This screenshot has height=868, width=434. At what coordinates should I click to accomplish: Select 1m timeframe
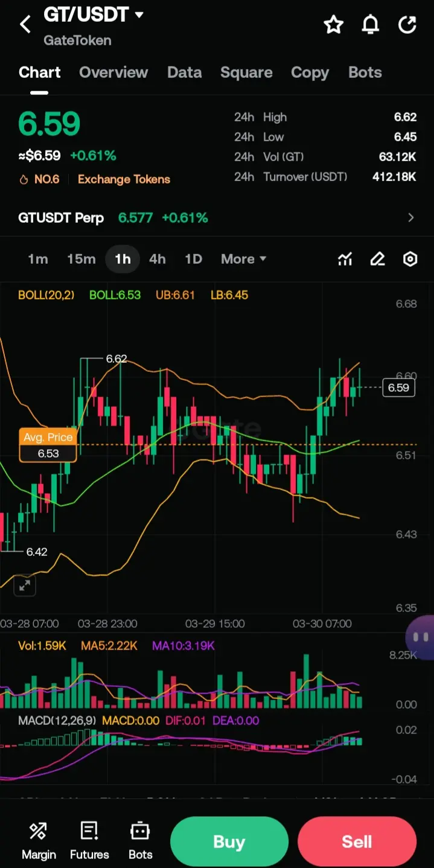pos(38,259)
